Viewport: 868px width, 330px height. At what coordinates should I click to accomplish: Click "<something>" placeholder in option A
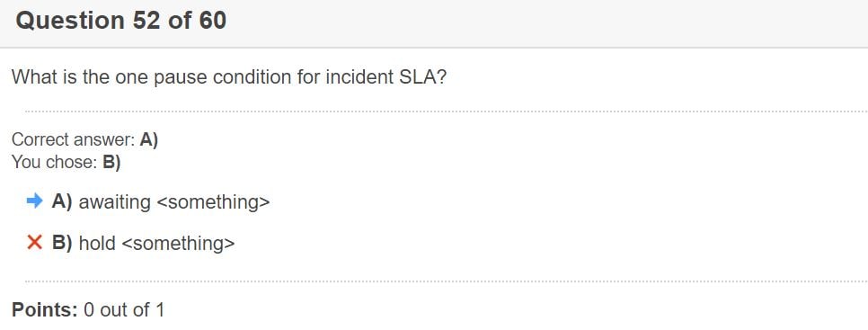pyautogui.click(x=213, y=202)
